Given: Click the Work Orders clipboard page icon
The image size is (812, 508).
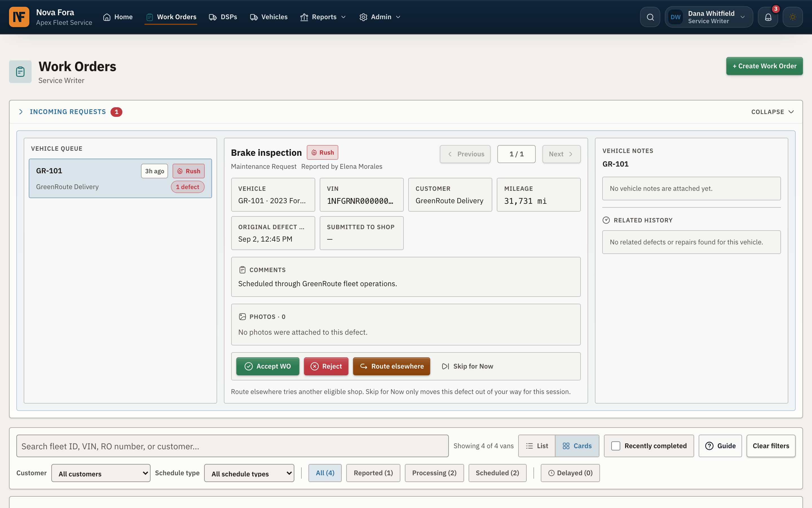Looking at the screenshot, I should pos(20,72).
